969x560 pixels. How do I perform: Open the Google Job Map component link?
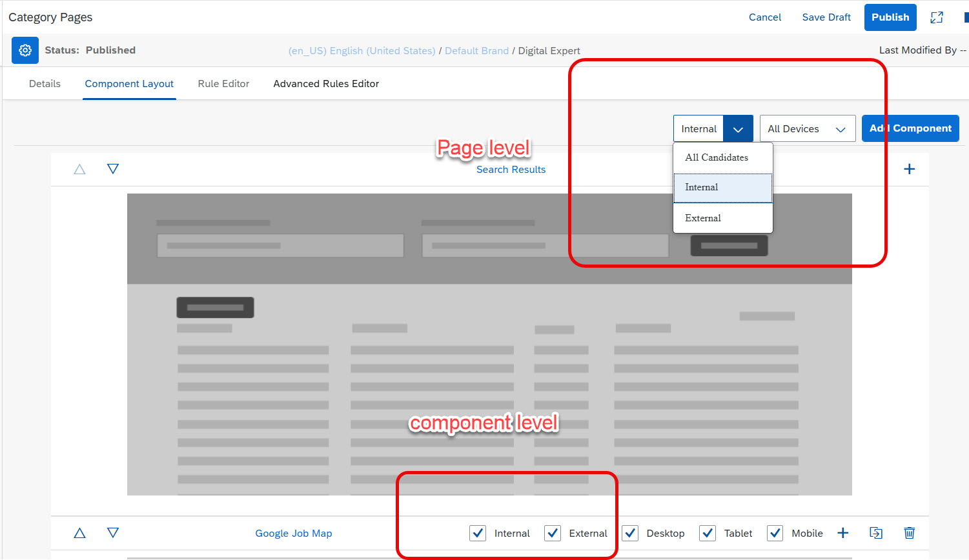[x=294, y=534]
